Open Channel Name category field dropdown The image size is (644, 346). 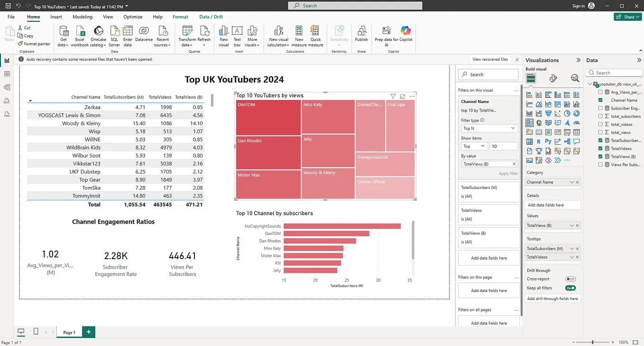pos(572,182)
